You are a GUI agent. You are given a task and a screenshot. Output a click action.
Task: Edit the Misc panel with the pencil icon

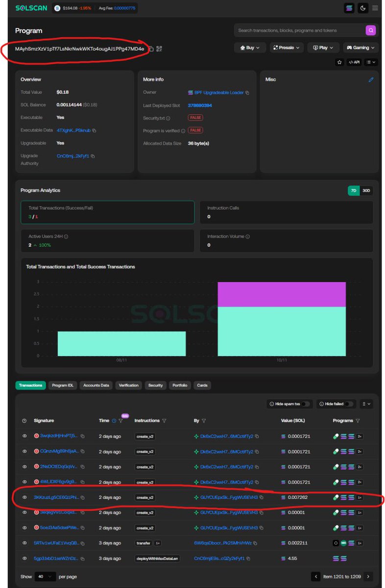[x=371, y=79]
